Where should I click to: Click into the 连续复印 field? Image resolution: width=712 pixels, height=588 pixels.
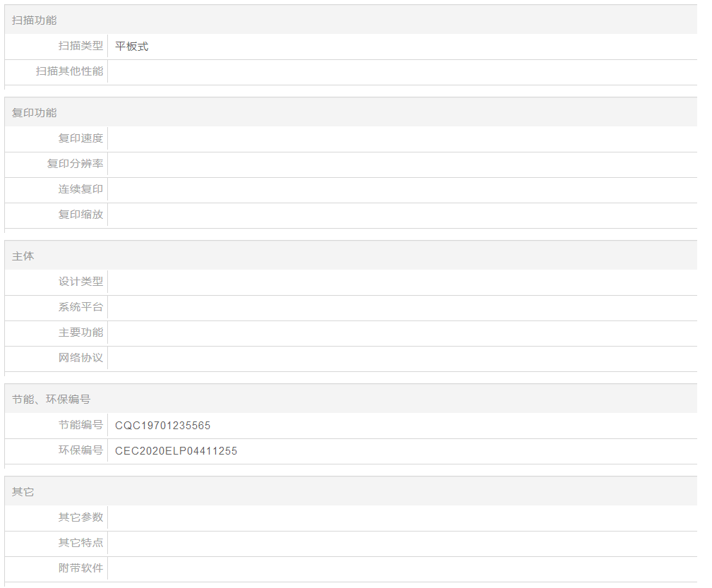402,190
